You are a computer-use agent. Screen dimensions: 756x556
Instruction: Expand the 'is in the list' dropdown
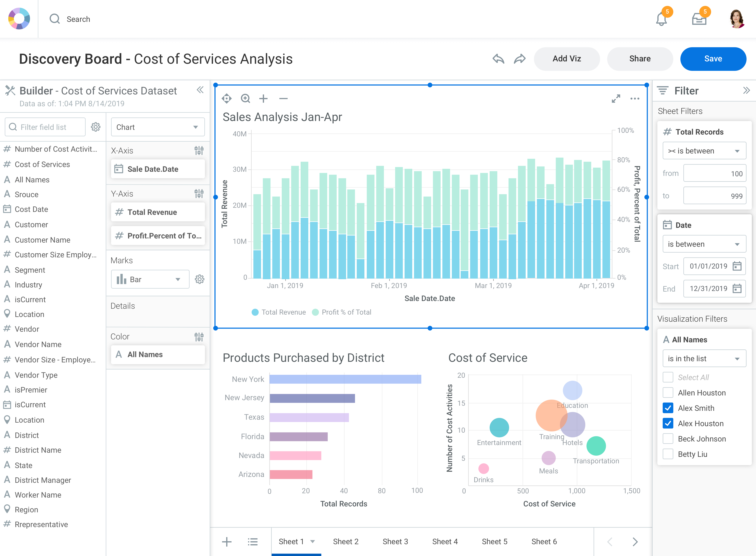pyautogui.click(x=704, y=359)
